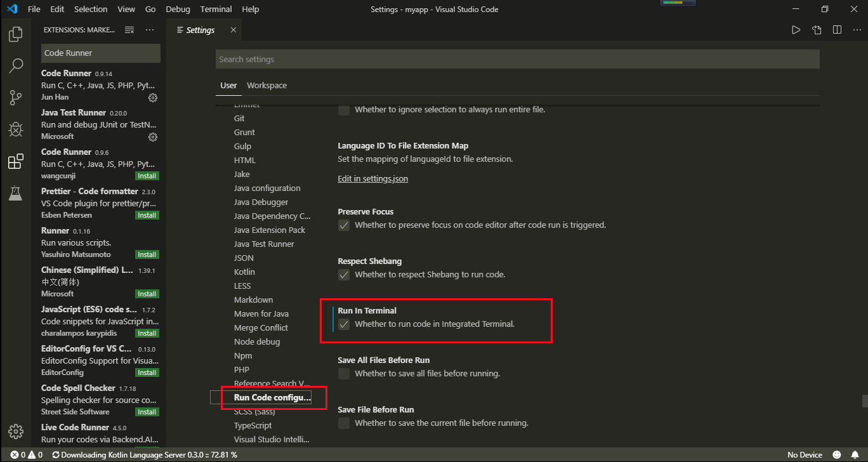This screenshot has height=462, width=868.
Task: Open the Edit in settings.json link
Action: (x=372, y=178)
